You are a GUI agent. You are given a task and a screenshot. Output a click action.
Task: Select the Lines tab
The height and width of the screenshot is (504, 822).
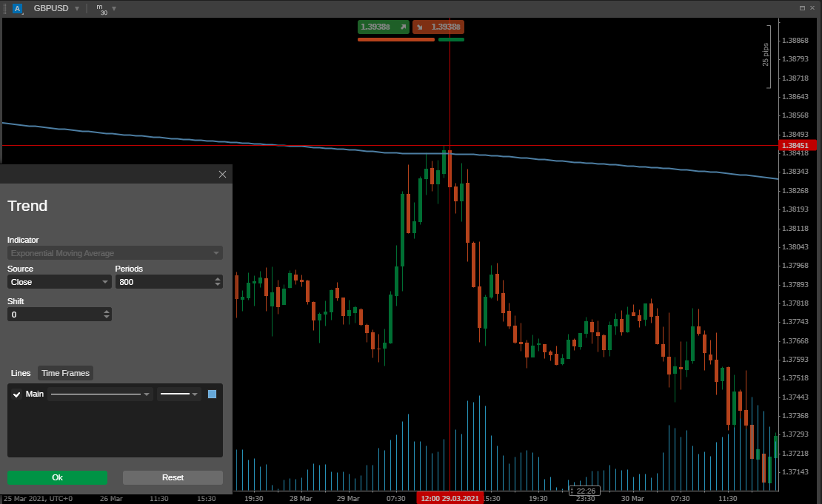[21, 373]
